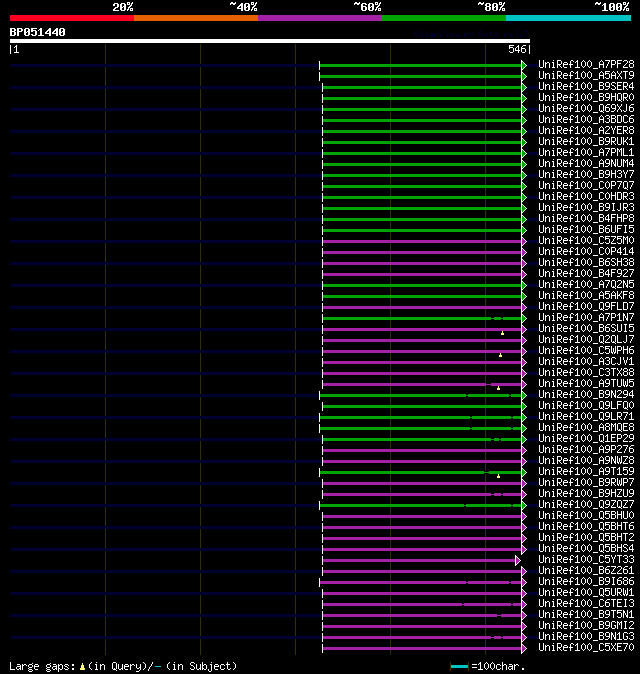640x674 pixels.
Task: Select UniRef100_Q9LR71 label
Action: [586, 417]
